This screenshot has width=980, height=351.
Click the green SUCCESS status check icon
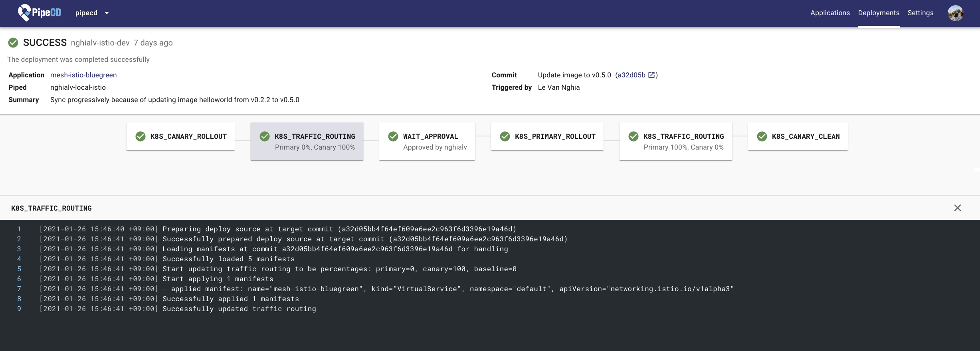click(13, 43)
